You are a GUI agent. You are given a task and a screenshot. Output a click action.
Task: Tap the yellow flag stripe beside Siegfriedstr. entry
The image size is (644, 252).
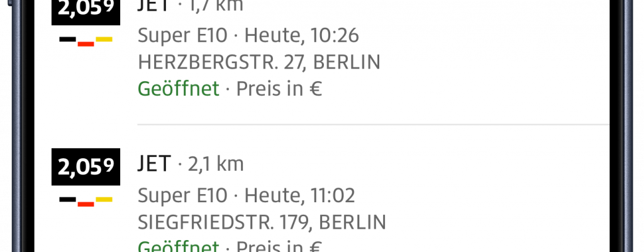[x=104, y=200]
